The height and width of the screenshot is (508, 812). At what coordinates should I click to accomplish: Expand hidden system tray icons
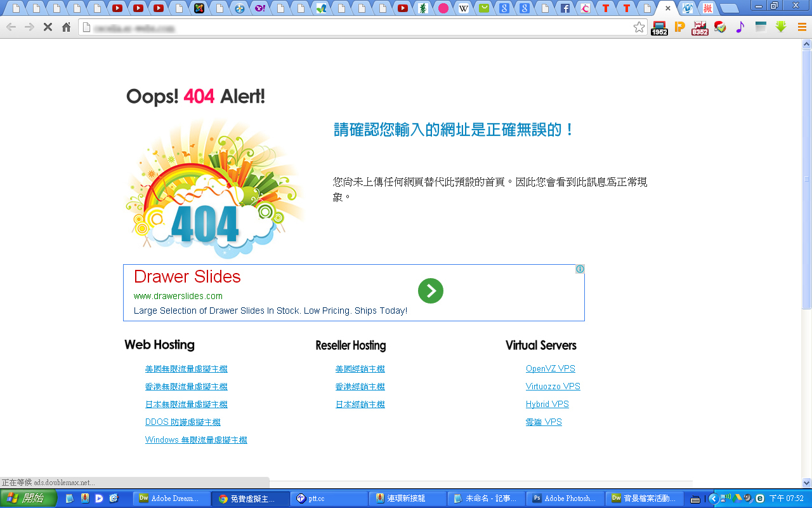[x=713, y=499]
